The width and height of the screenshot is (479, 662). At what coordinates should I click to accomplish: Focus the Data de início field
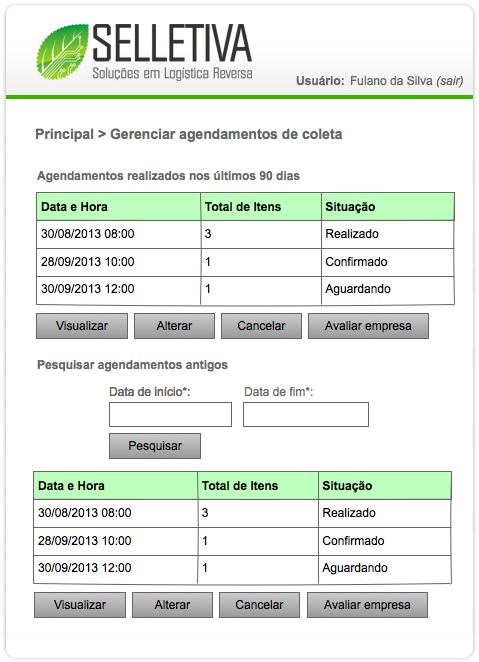170,415
